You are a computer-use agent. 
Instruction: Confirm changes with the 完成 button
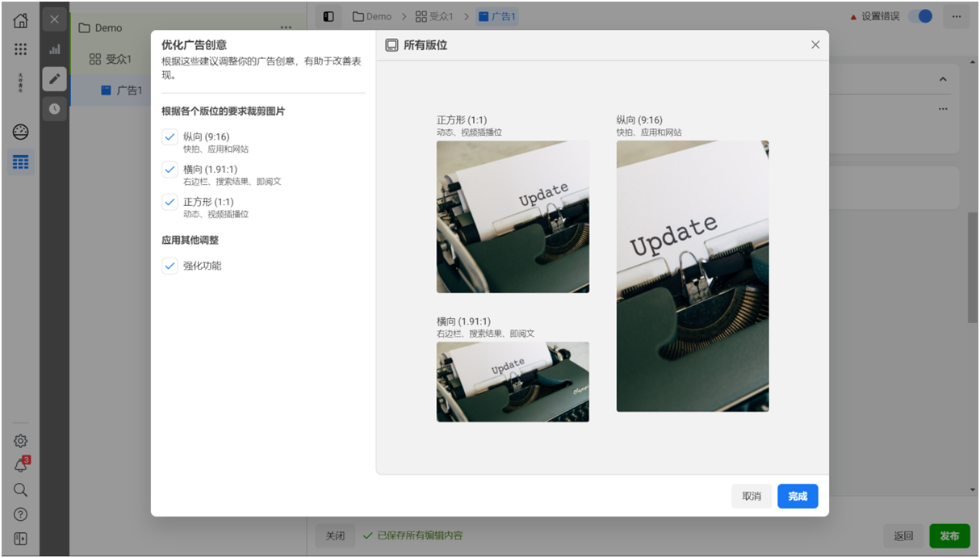(798, 496)
